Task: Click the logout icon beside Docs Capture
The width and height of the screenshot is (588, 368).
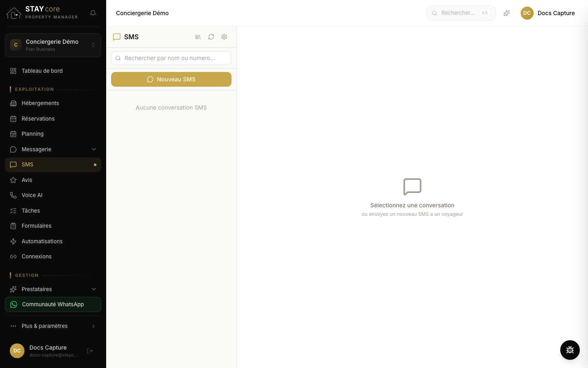Action: click(x=90, y=351)
